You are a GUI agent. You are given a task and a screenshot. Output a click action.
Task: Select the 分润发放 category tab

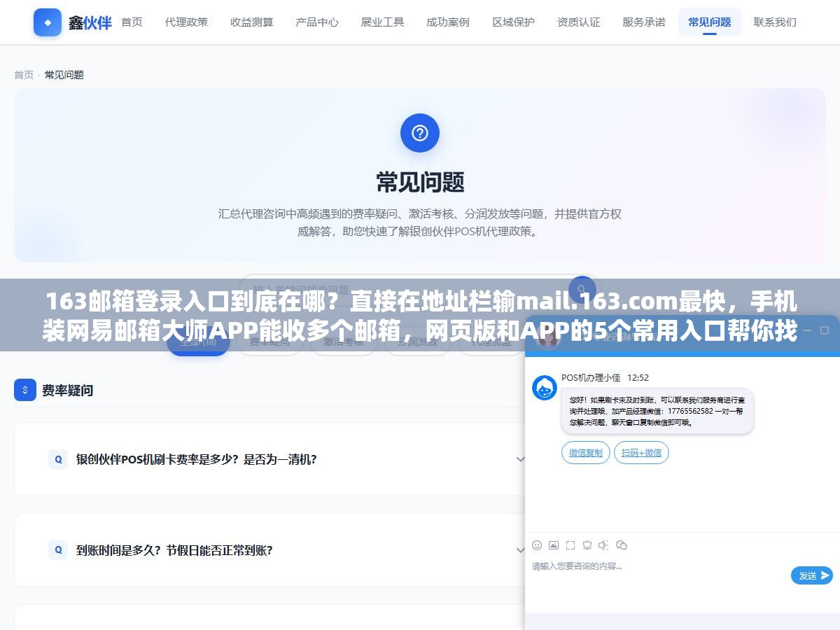click(x=417, y=342)
